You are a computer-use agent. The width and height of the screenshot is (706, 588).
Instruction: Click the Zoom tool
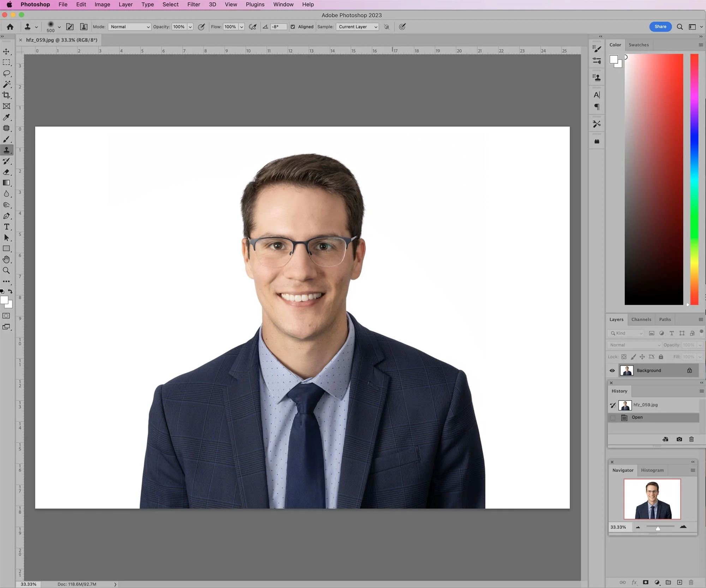pos(6,271)
